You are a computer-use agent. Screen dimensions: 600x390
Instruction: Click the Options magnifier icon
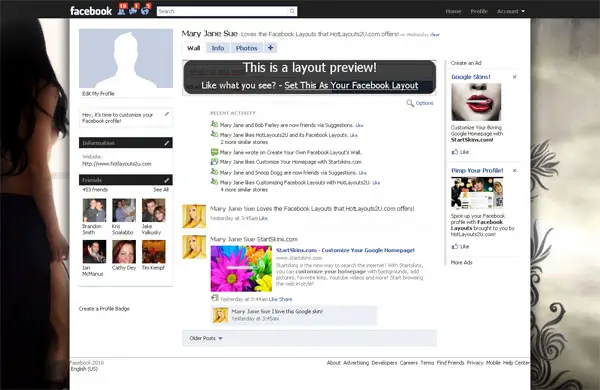click(x=410, y=103)
